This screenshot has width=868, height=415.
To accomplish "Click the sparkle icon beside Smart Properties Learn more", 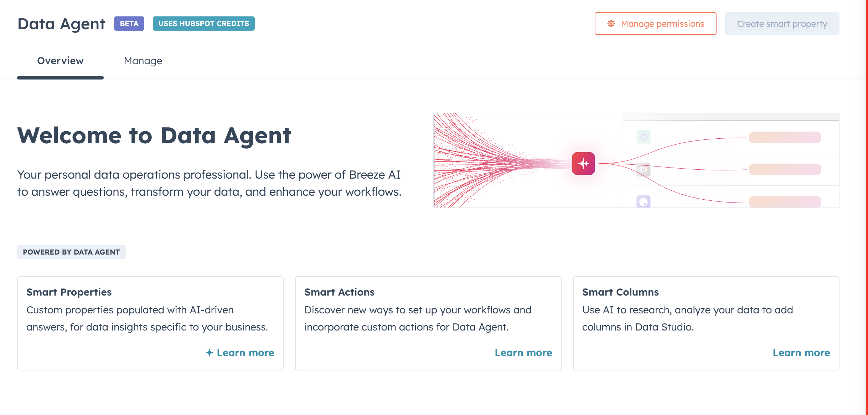I will 210,353.
